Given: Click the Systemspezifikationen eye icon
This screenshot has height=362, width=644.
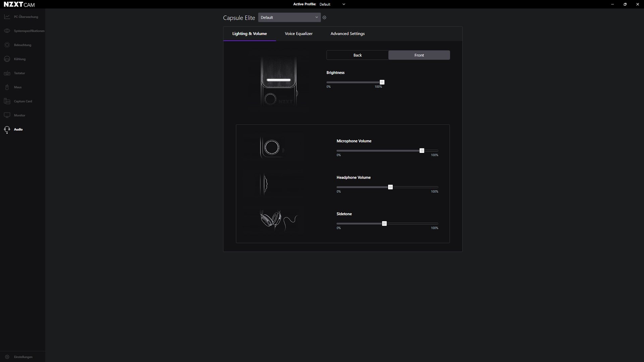Looking at the screenshot, I should coord(7,31).
